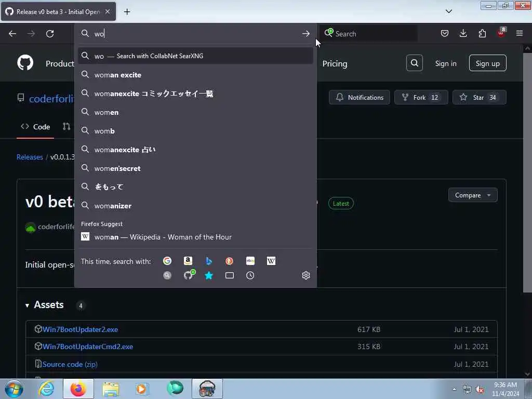This screenshot has height=399, width=532.
Task: Search bookmarks using the star icon
Action: (209, 275)
